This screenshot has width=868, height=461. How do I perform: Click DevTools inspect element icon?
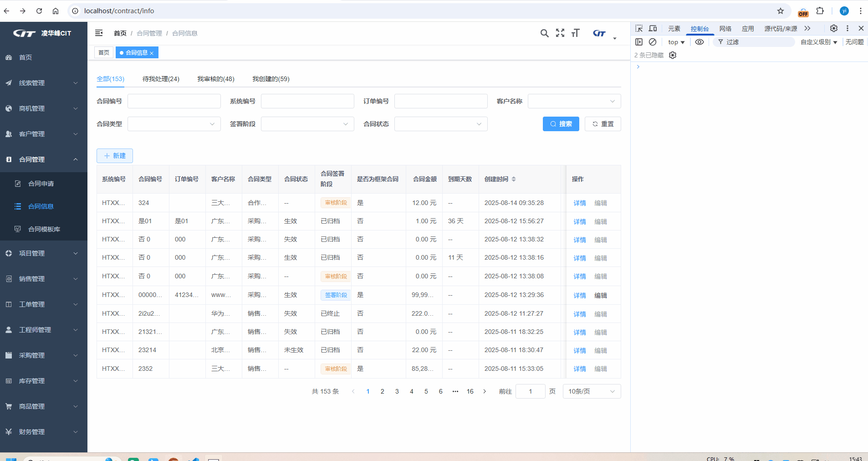pos(639,28)
